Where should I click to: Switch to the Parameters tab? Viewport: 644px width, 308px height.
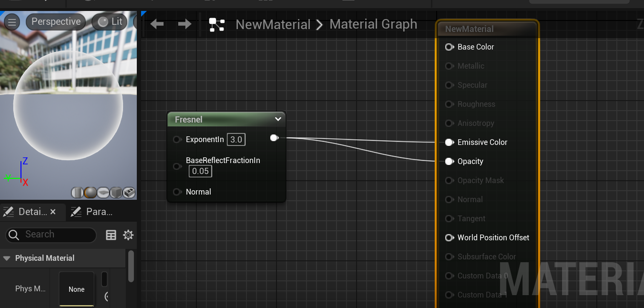[92, 212]
